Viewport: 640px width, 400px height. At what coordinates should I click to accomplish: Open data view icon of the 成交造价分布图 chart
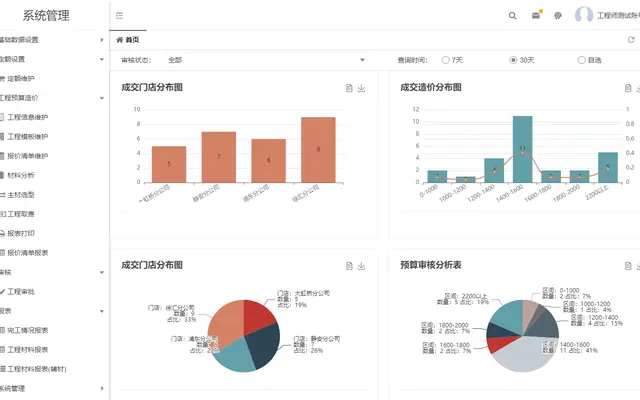(x=628, y=88)
